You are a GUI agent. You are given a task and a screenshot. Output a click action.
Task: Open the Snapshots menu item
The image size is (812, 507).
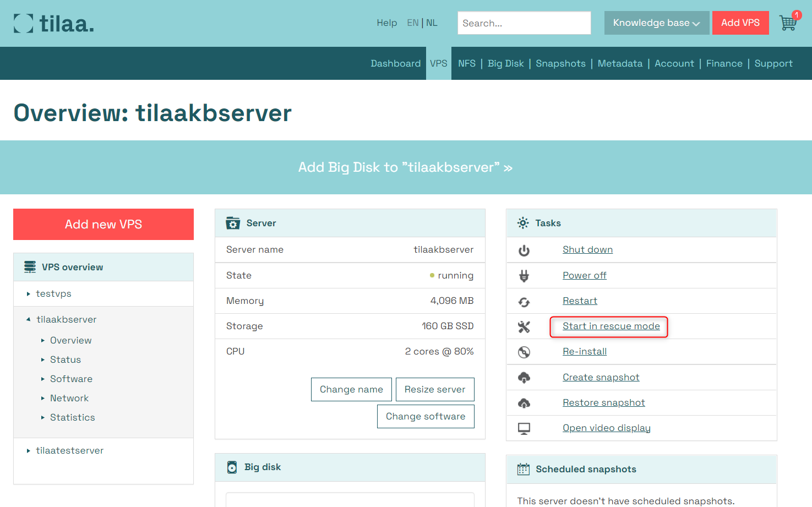(x=560, y=63)
